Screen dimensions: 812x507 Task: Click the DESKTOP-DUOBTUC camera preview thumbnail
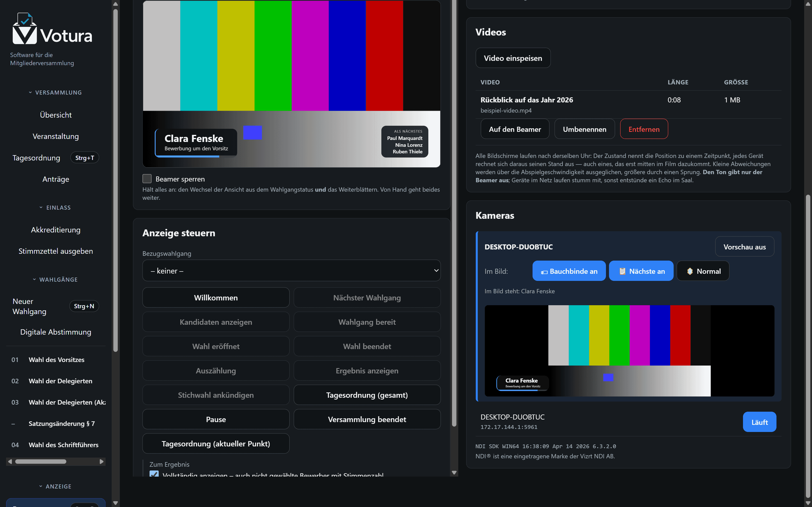coord(629,350)
